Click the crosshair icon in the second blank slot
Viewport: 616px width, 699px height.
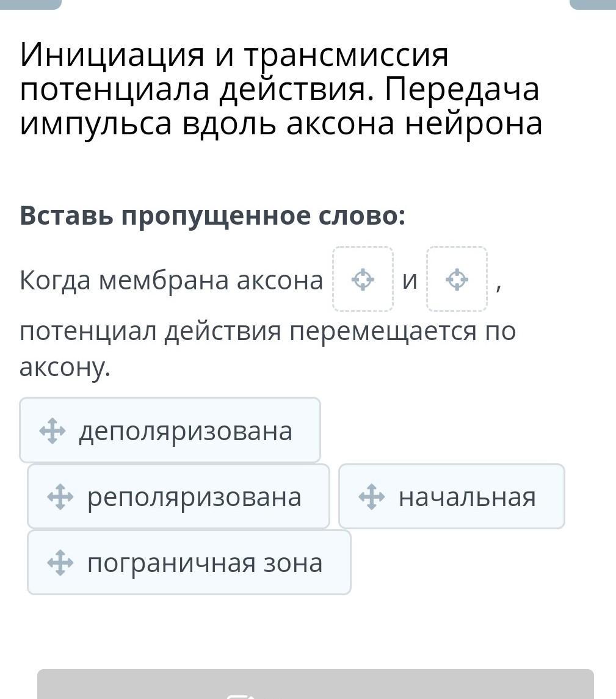457,280
